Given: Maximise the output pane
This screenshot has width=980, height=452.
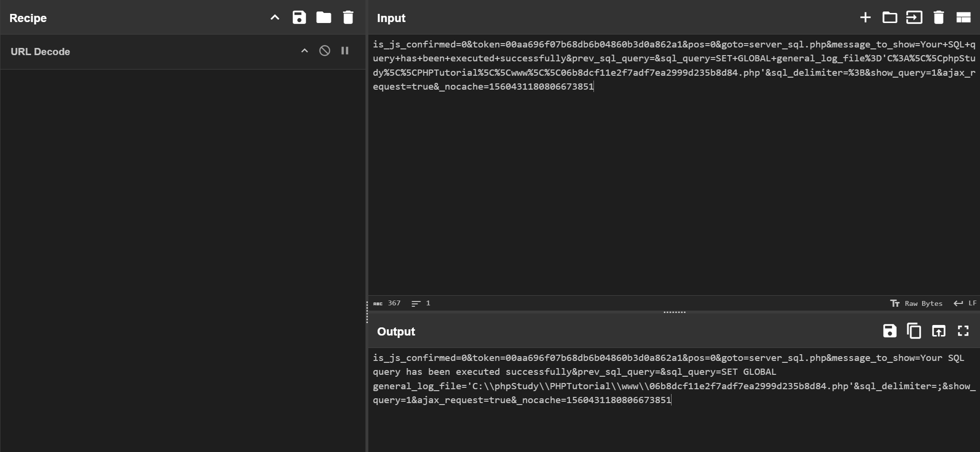Looking at the screenshot, I should tap(963, 331).
